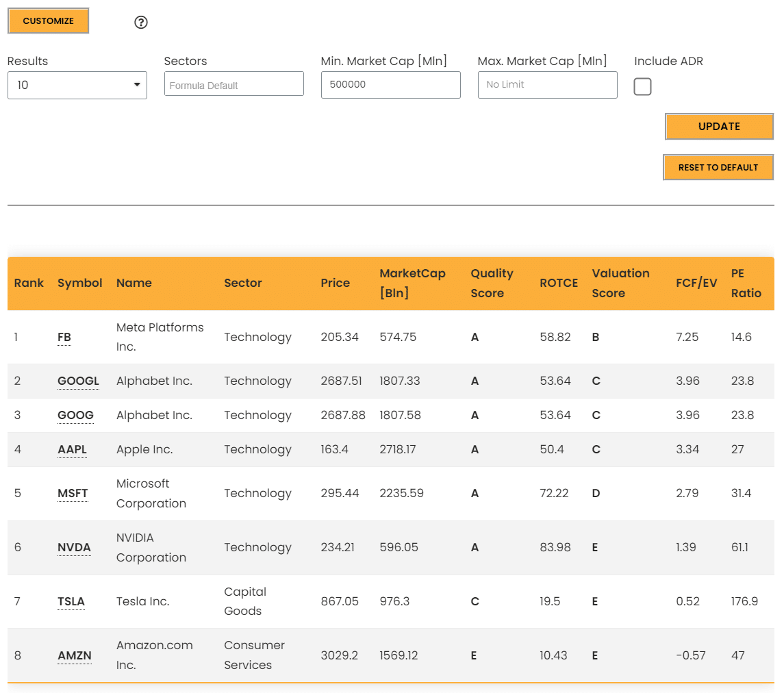
Task: Sort by the Sector column header
Action: tap(243, 283)
